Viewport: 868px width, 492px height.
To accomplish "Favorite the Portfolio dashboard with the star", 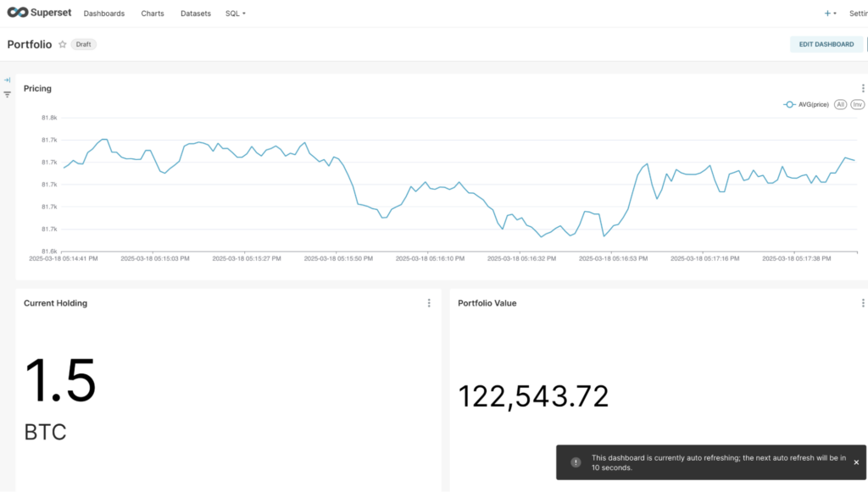I will (62, 45).
